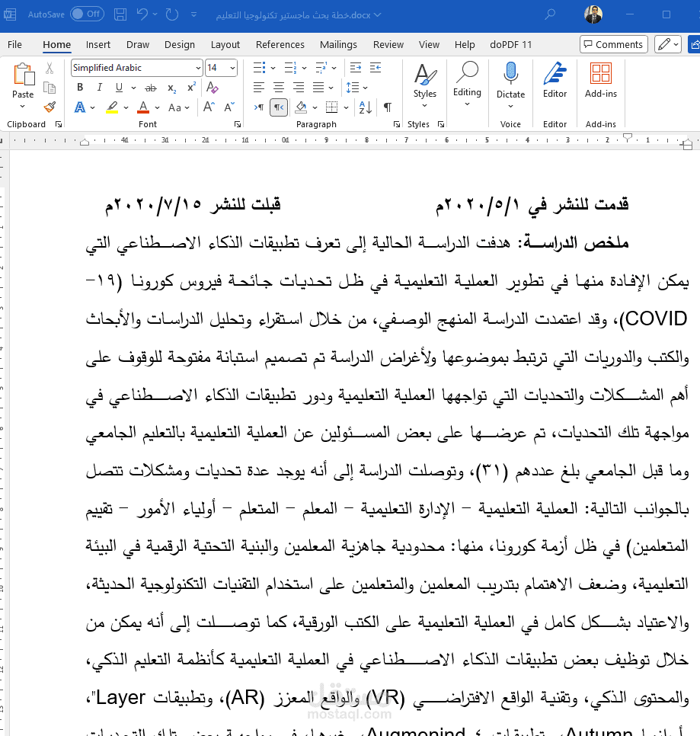Apply paragraph shading fill

301,107
